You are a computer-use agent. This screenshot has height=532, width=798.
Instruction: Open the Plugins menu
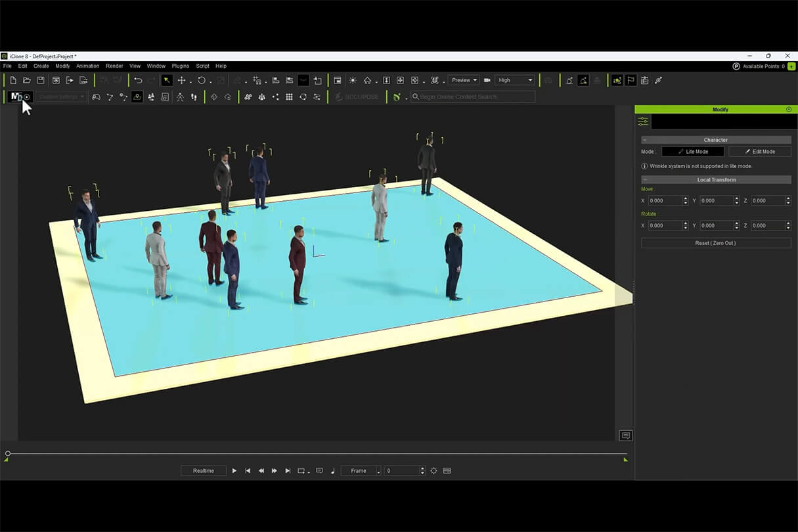[x=181, y=66]
